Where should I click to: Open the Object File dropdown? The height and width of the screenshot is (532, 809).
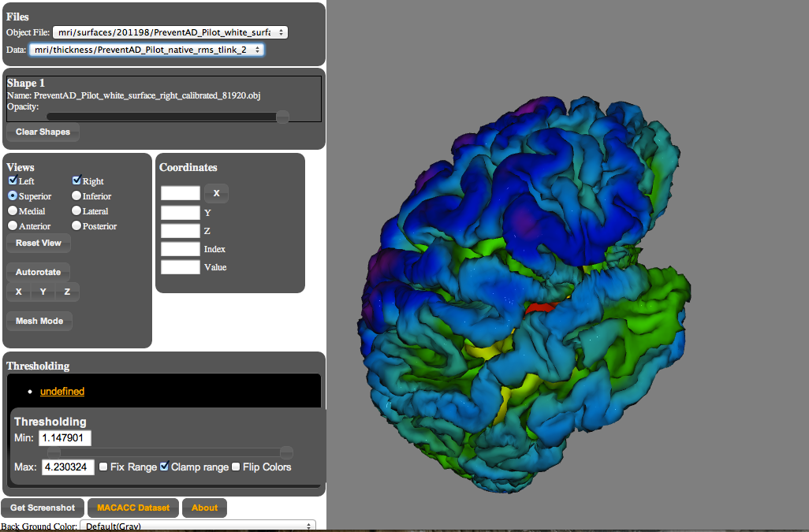tap(170, 32)
